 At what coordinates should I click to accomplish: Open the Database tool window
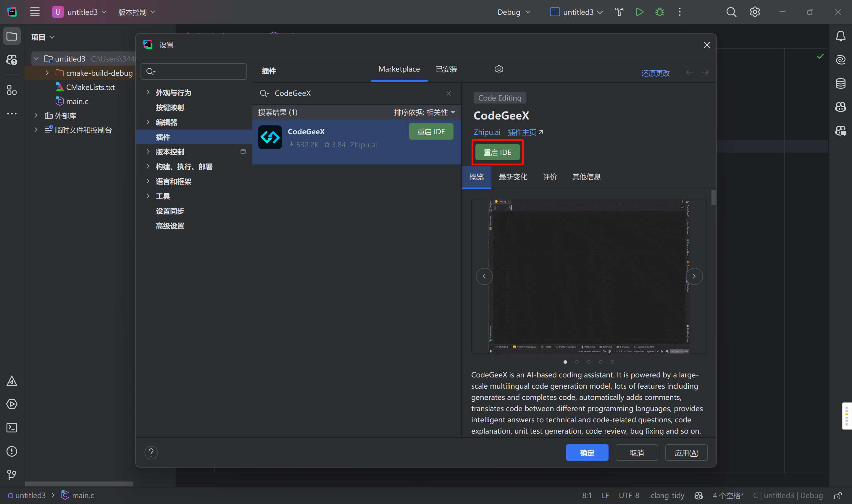(840, 83)
